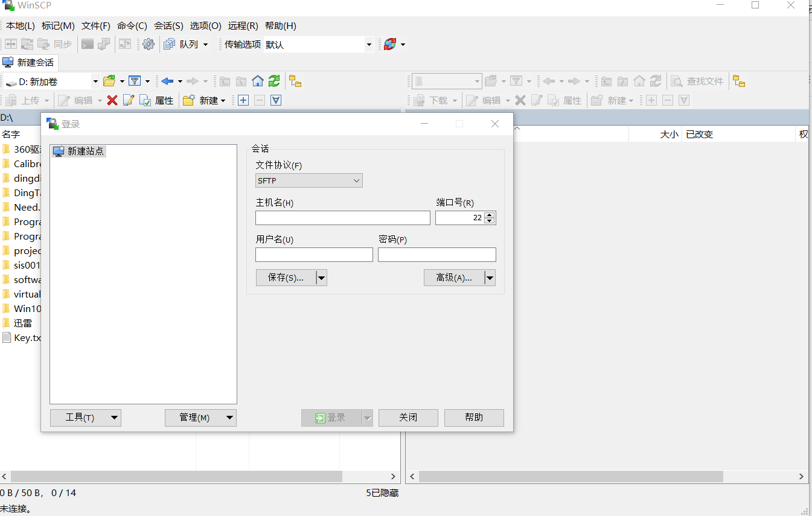Viewport: 812px width, 516px height.
Task: Click the 保存 save button
Action: pos(286,278)
